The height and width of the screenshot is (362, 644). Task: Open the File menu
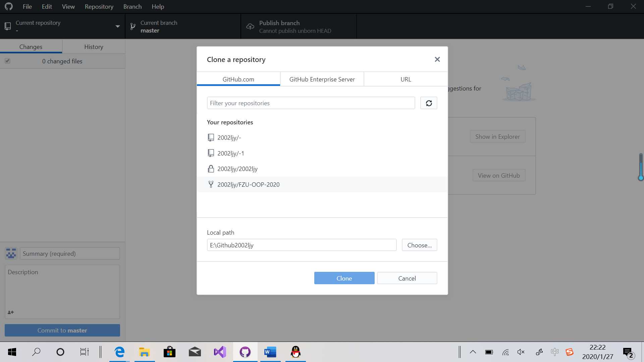[x=27, y=7]
